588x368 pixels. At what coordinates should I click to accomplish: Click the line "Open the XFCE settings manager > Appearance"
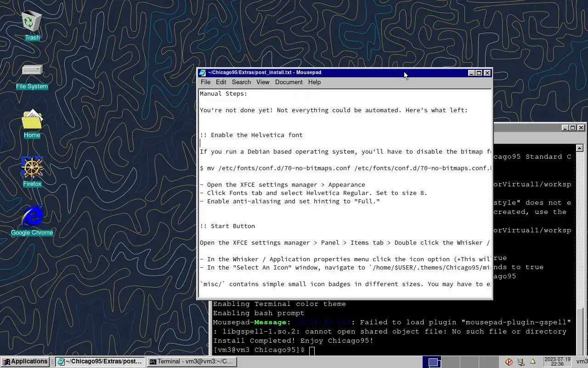(282, 185)
